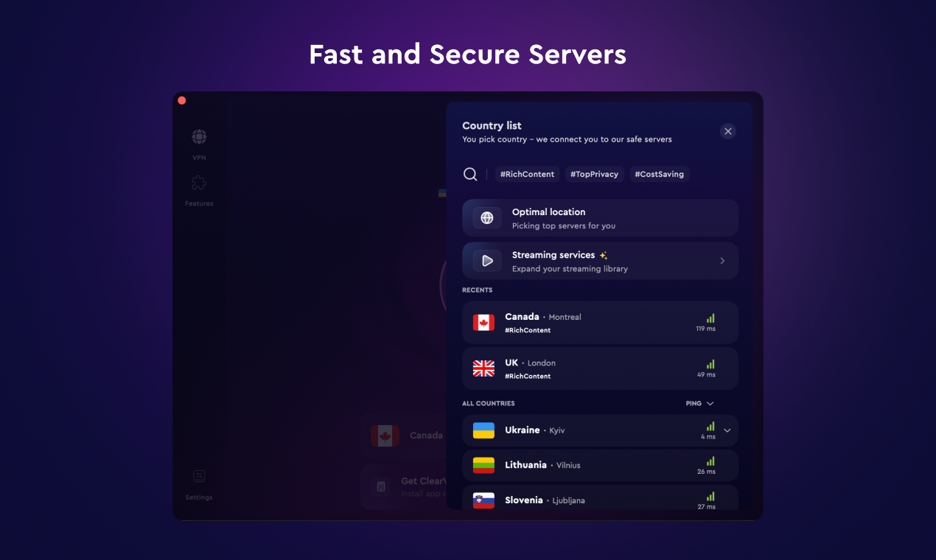Select Optimal location option

click(600, 218)
